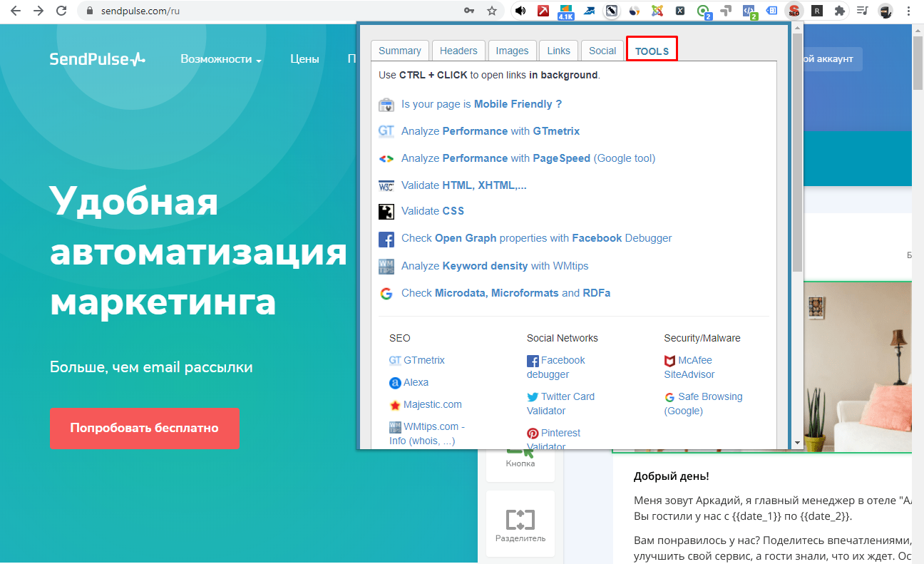Screen dimensions: 924x564
Task: Open the Majestic.com link under SEO
Action: click(432, 404)
